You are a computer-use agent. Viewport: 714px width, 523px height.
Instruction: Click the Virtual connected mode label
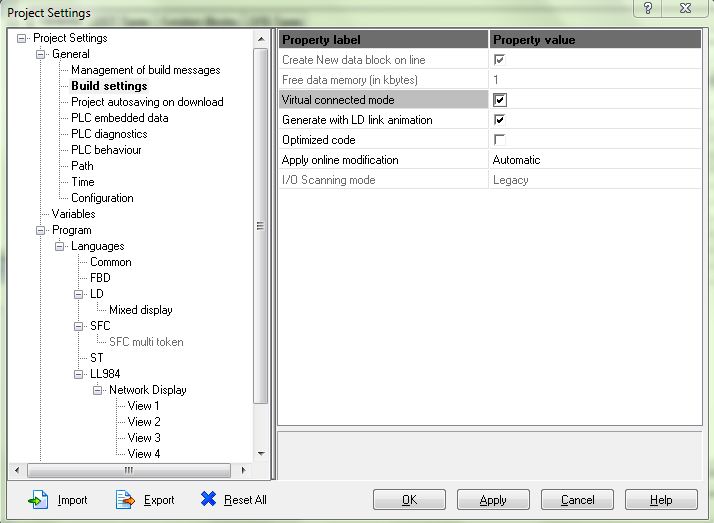[x=338, y=100]
